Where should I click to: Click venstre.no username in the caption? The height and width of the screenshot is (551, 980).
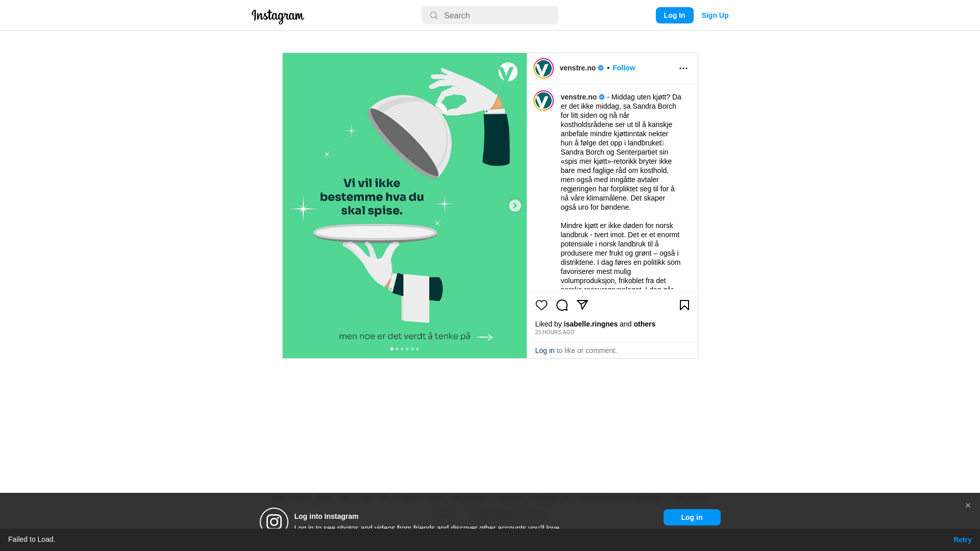[578, 97]
